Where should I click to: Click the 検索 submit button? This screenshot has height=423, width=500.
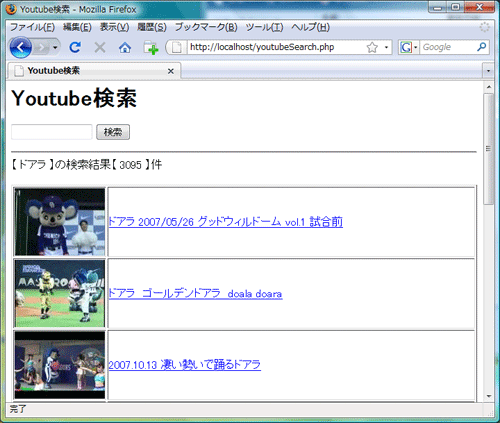point(113,132)
